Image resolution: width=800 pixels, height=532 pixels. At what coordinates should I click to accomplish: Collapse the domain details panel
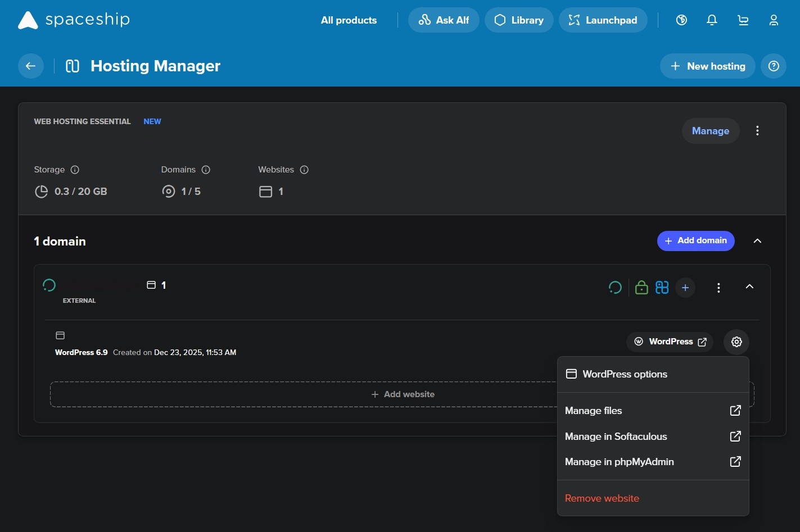click(x=749, y=287)
